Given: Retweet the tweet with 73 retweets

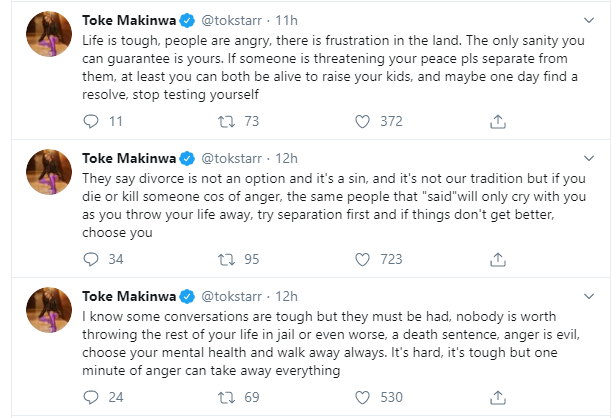Looking at the screenshot, I should pos(227,122).
